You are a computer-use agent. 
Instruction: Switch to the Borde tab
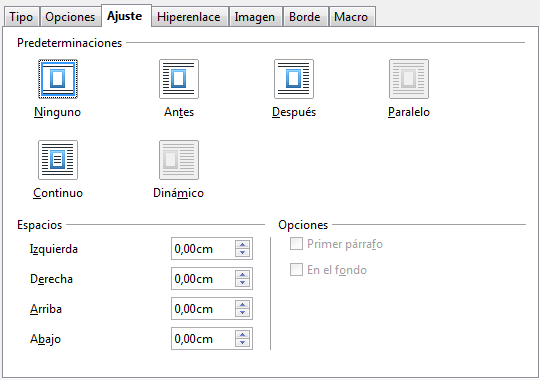(x=305, y=17)
